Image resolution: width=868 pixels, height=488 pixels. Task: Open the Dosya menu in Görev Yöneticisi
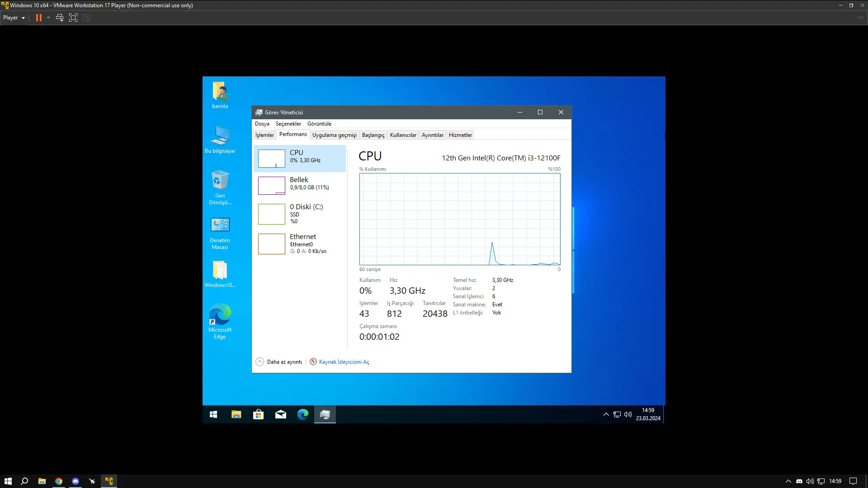pyautogui.click(x=262, y=124)
